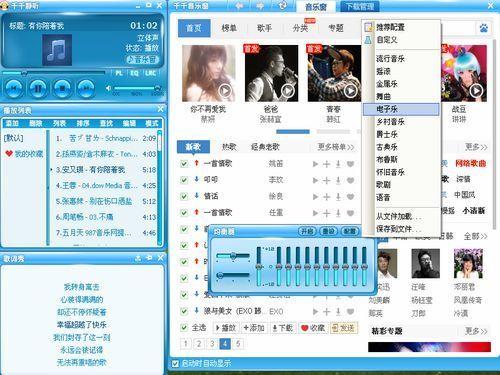Adjust the player volume slider
Image resolution: width=500 pixels, height=375 pixels.
[x=137, y=88]
